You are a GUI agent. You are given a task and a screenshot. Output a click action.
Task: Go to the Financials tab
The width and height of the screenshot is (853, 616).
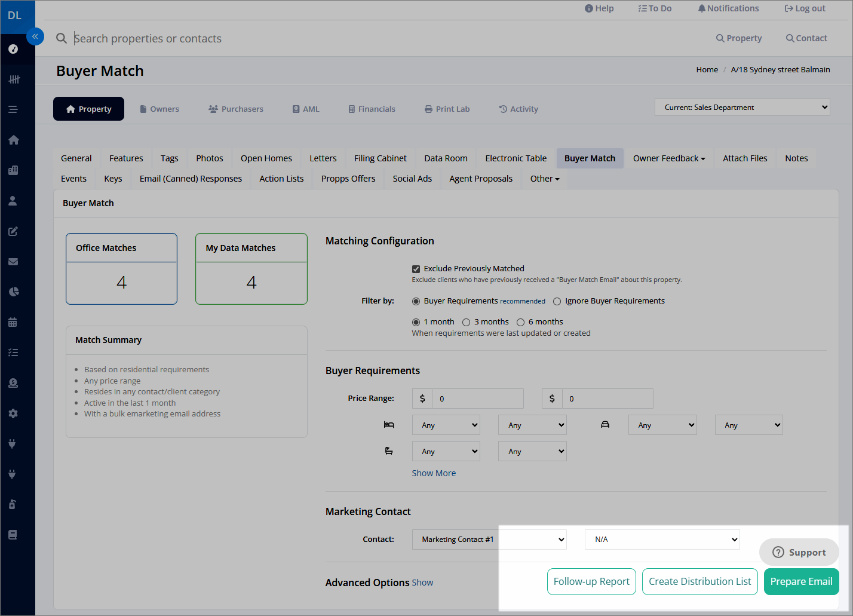coord(372,109)
